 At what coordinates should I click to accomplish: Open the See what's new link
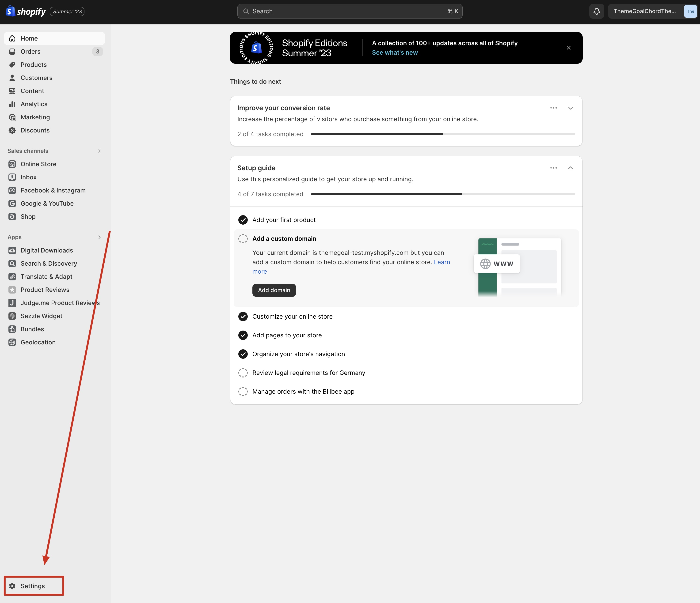coord(395,53)
